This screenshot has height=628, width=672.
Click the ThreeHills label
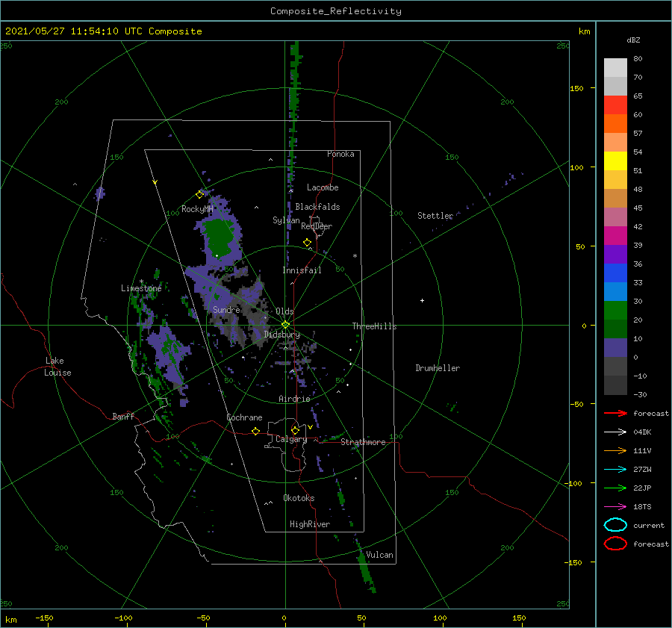[x=375, y=326]
